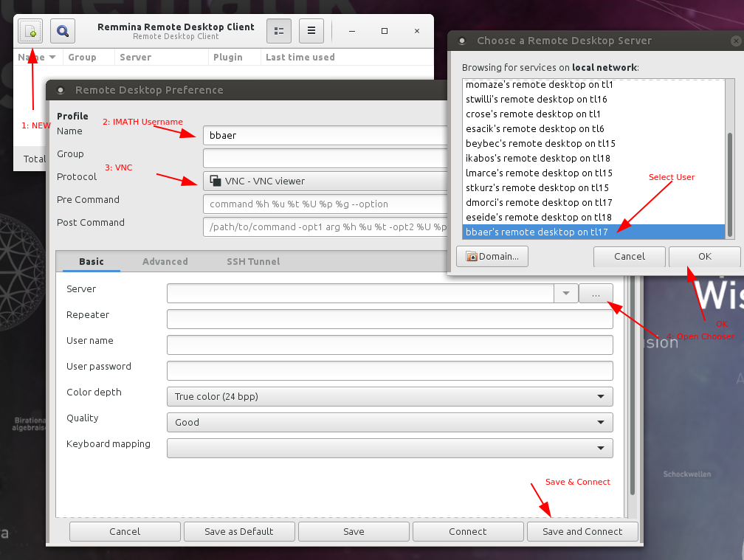Click the Group column header

(x=89, y=58)
